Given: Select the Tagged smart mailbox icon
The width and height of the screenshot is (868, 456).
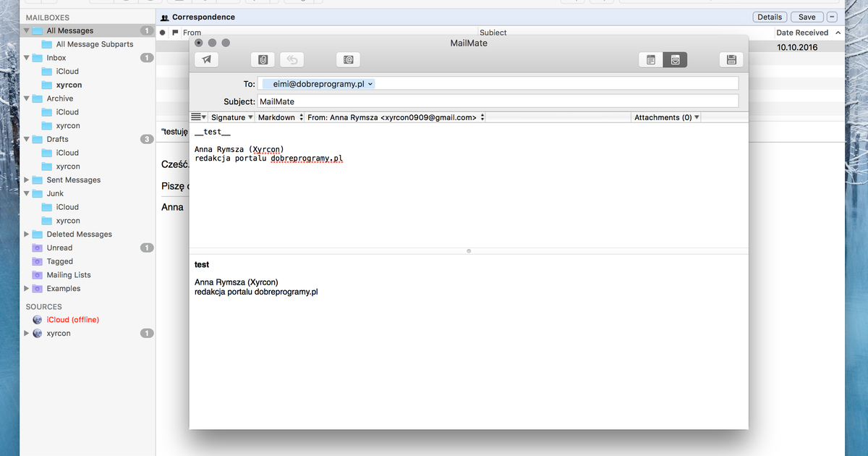Looking at the screenshot, I should tap(38, 261).
